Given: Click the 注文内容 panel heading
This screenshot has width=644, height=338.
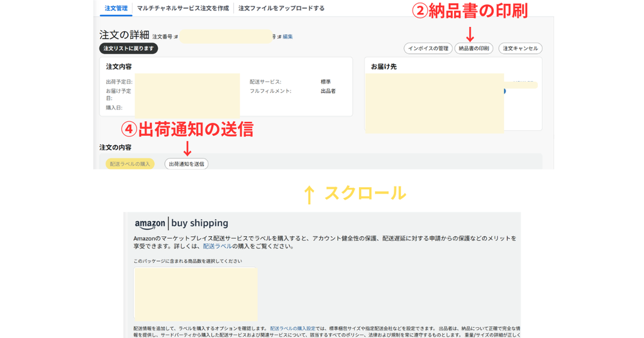Looking at the screenshot, I should click(x=119, y=67).
